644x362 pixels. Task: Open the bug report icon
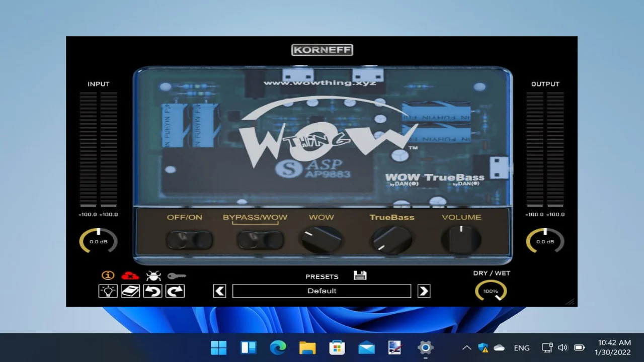(153, 276)
